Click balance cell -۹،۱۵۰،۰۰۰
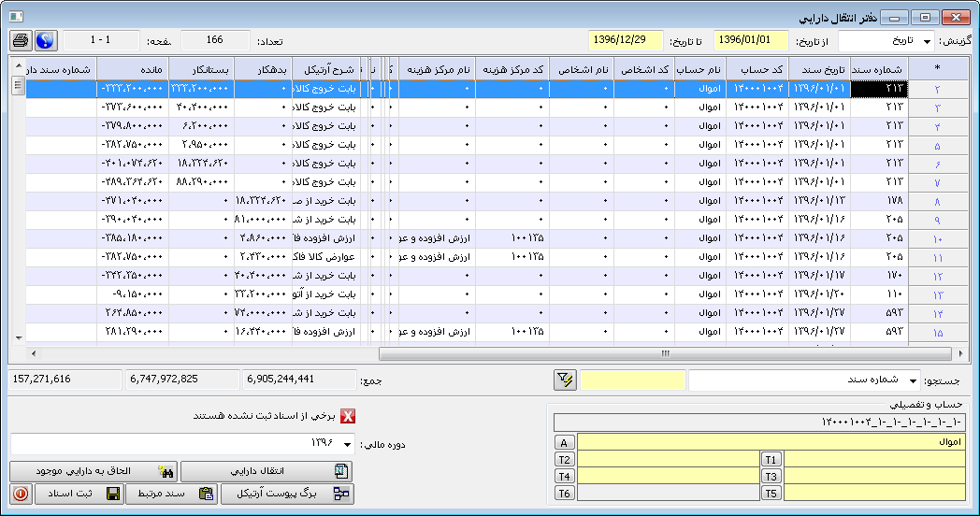Screen dimensions: 980x516 click(133, 294)
